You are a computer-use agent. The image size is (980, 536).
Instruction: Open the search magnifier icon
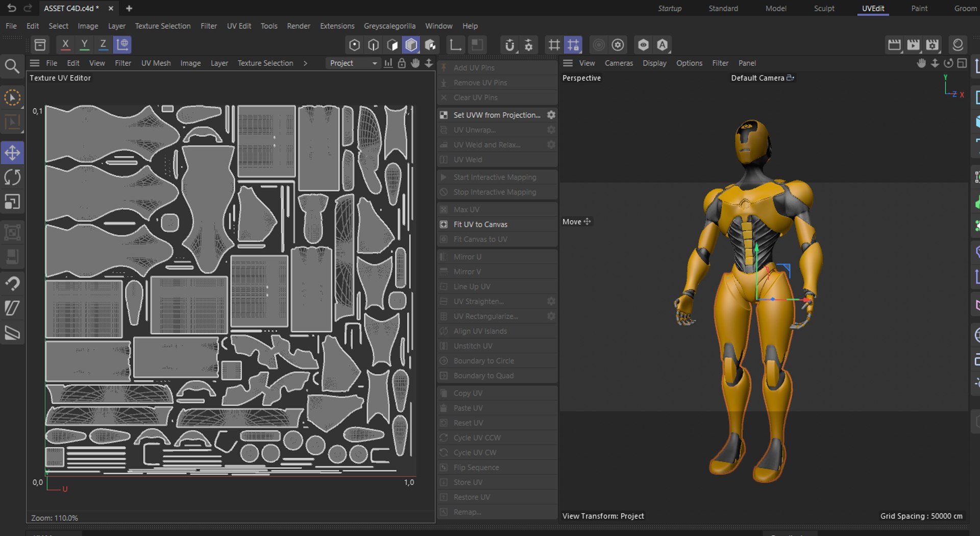12,66
